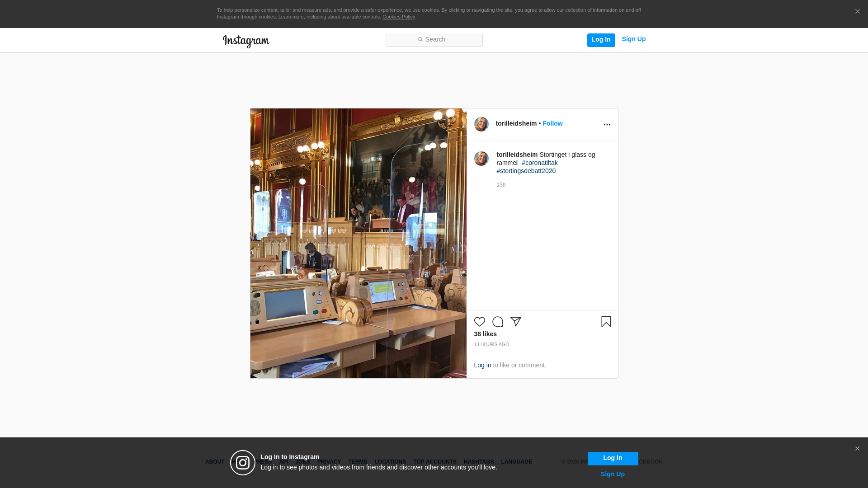
Task: Open the ABOUT footer link
Action: click(x=215, y=462)
